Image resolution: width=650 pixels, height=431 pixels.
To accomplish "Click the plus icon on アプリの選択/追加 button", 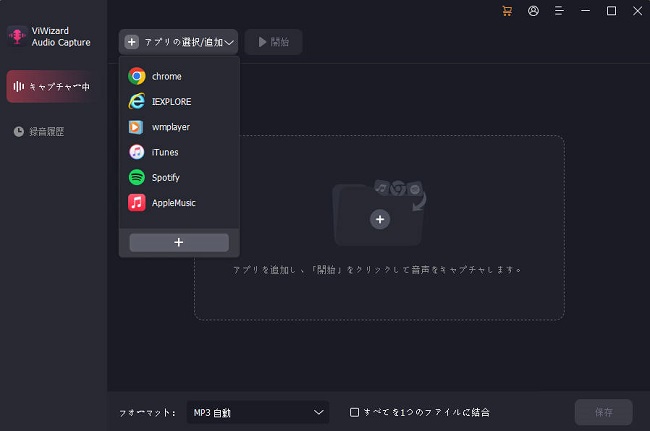I will click(x=132, y=42).
